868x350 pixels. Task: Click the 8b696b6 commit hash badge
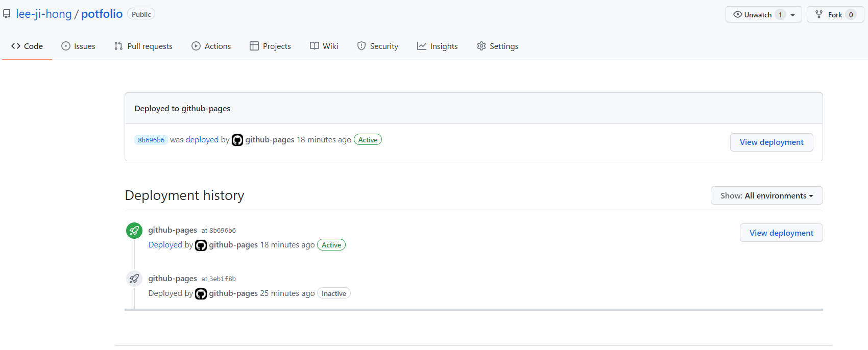click(151, 140)
